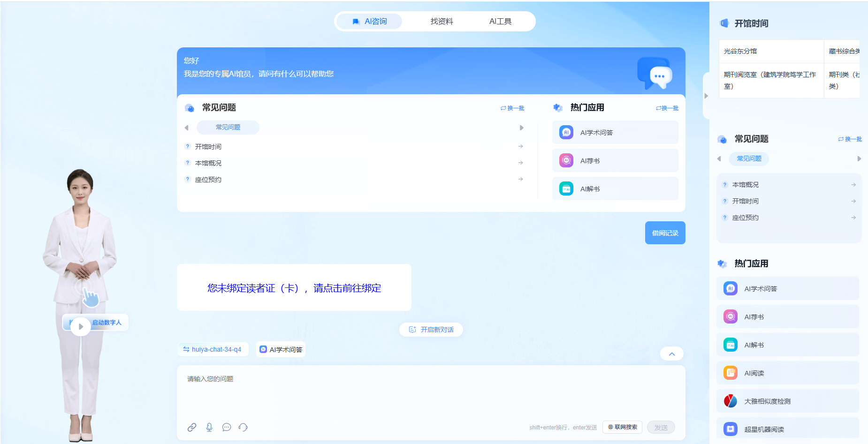Click 启动数字人 label
The height and width of the screenshot is (444, 868).
click(x=107, y=323)
